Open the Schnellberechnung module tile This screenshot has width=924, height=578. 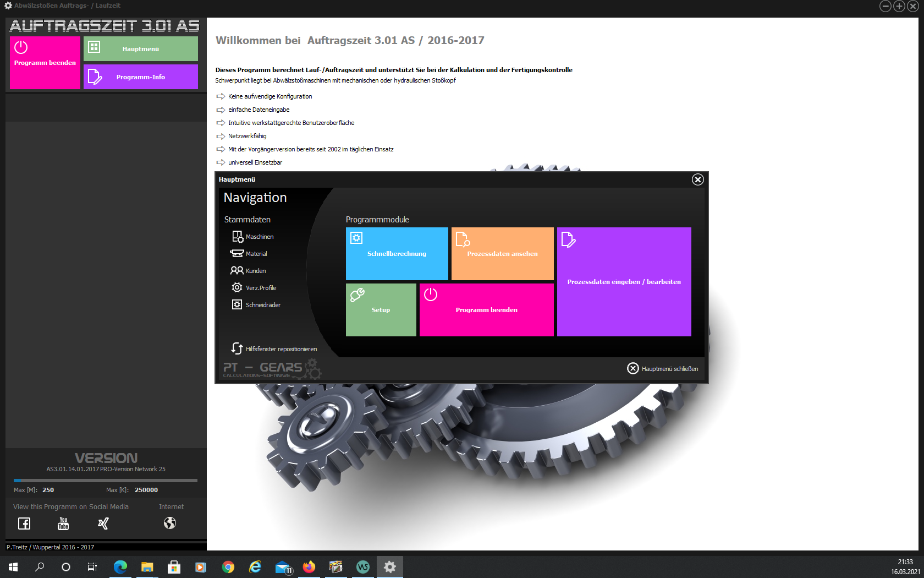click(397, 254)
